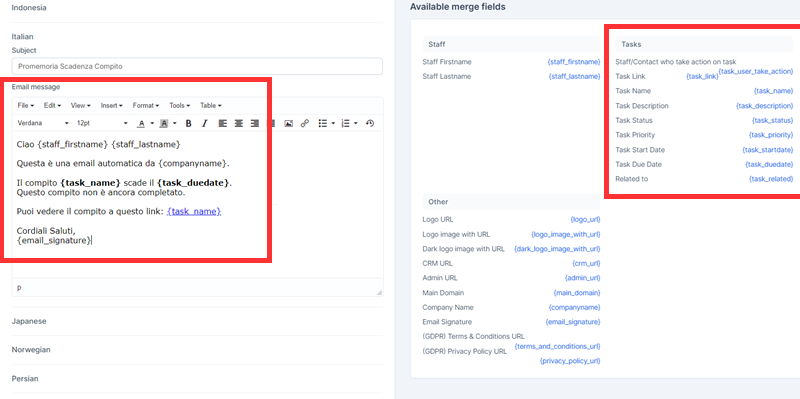Insert the {task_startdate} merge field
The image size is (800, 399).
tap(768, 150)
